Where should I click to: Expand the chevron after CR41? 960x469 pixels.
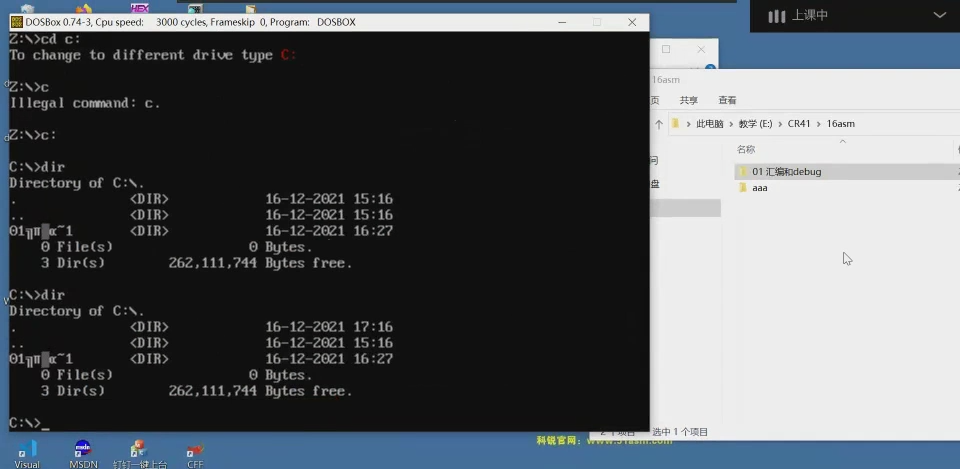point(819,124)
